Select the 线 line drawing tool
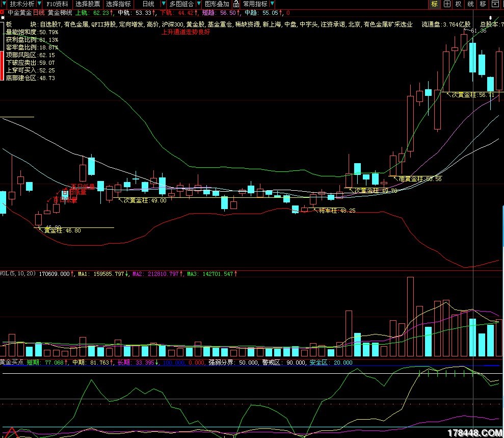The width and height of the screenshot is (504, 438). (470, 4)
